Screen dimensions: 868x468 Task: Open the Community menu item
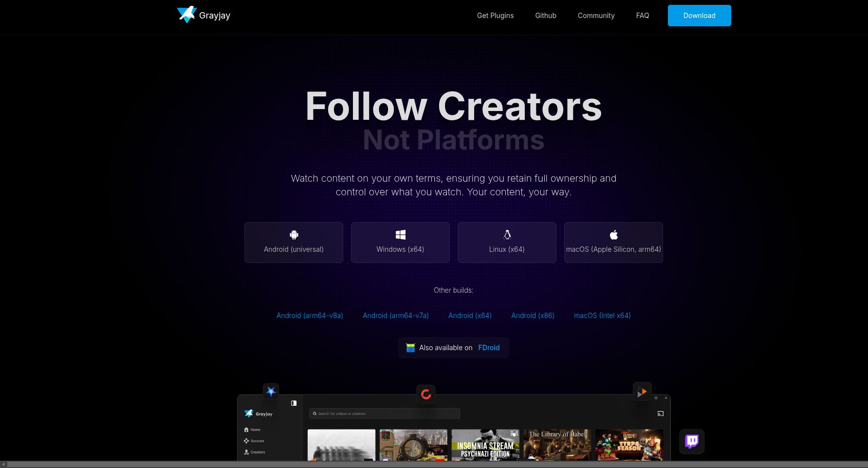point(596,16)
